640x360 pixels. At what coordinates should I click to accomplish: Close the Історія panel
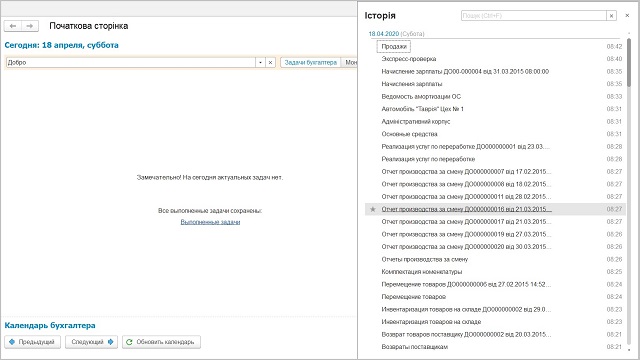tap(627, 16)
